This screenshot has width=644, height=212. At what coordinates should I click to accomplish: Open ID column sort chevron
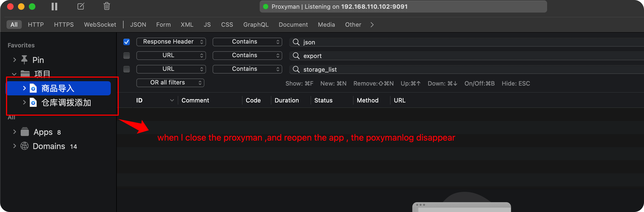coord(172,100)
